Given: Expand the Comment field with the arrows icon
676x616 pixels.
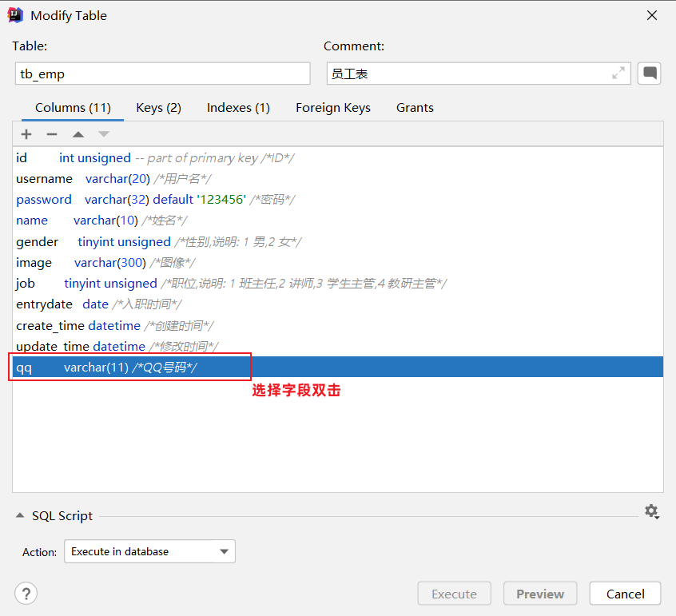Looking at the screenshot, I should pyautogui.click(x=618, y=74).
